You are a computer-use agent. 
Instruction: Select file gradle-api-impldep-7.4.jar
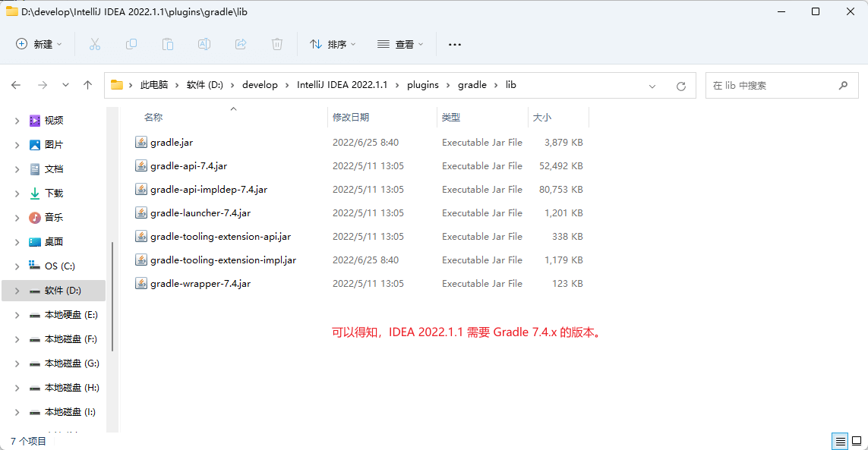209,189
